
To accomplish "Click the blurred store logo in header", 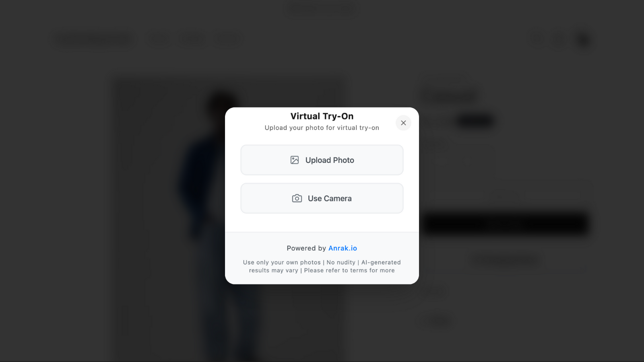I will (x=93, y=39).
